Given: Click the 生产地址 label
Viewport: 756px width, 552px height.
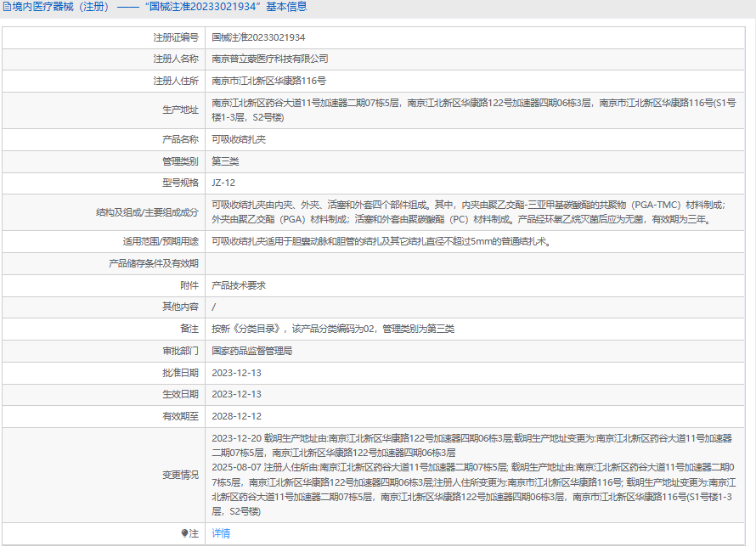Looking at the screenshot, I should click(180, 110).
